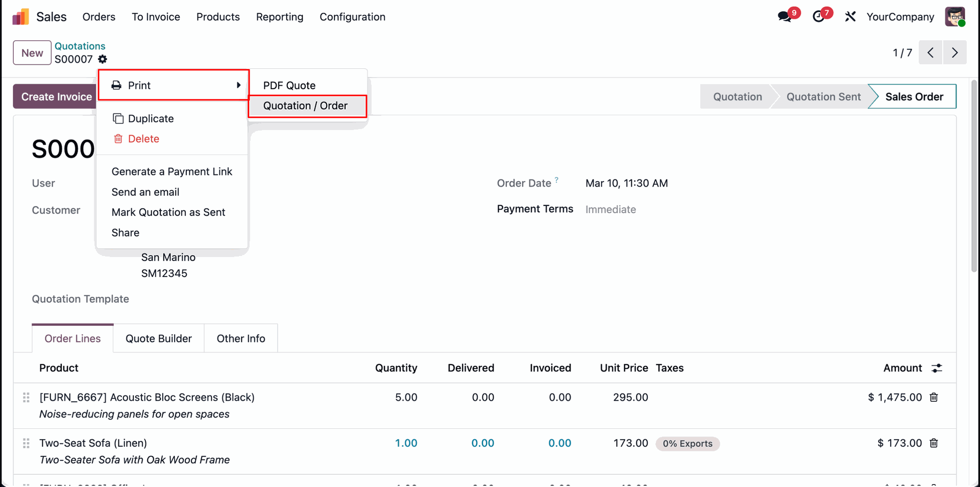Go to the next record arrow
Image resolution: width=980 pixels, height=487 pixels.
click(954, 53)
